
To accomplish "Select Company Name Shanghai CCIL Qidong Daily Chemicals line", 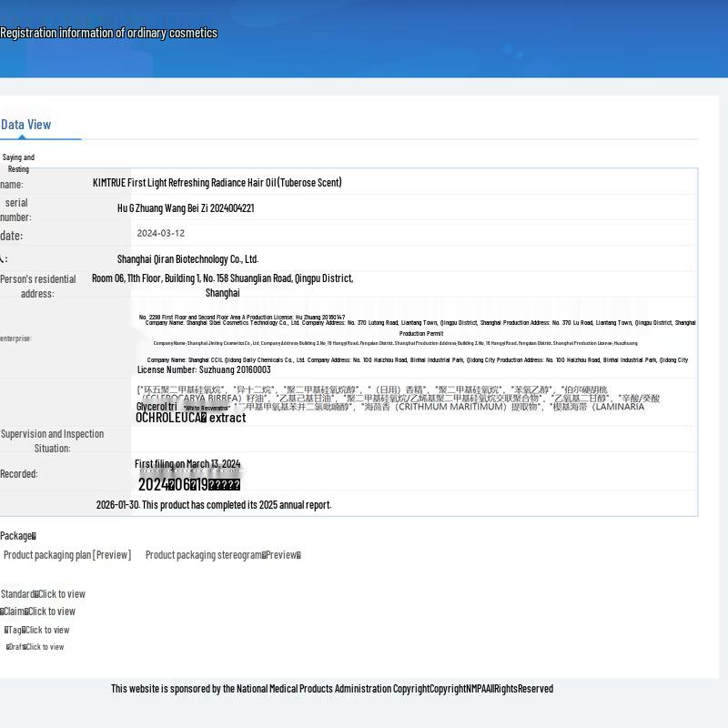I will point(418,359).
